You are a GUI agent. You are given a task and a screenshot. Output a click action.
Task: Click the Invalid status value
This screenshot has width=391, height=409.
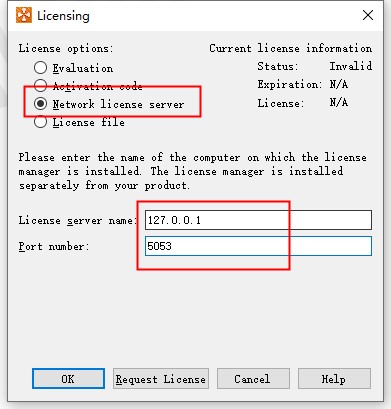[351, 66]
